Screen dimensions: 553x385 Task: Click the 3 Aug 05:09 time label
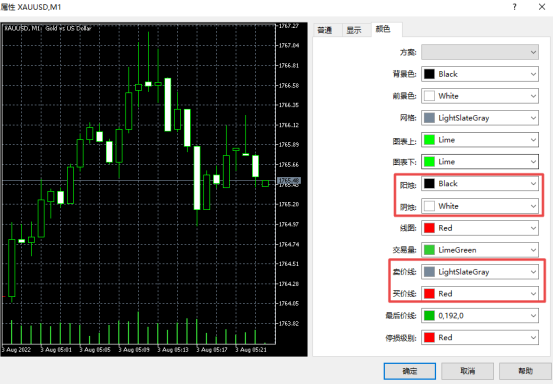coord(134,350)
